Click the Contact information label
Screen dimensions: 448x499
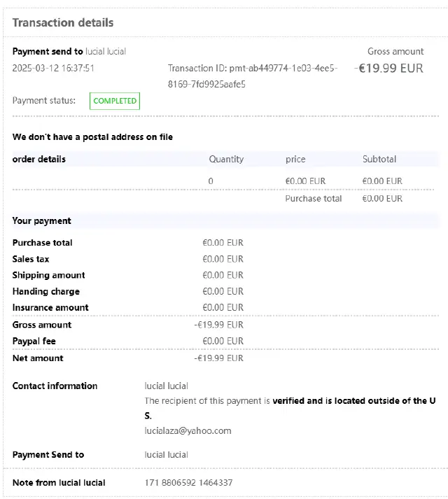point(55,386)
